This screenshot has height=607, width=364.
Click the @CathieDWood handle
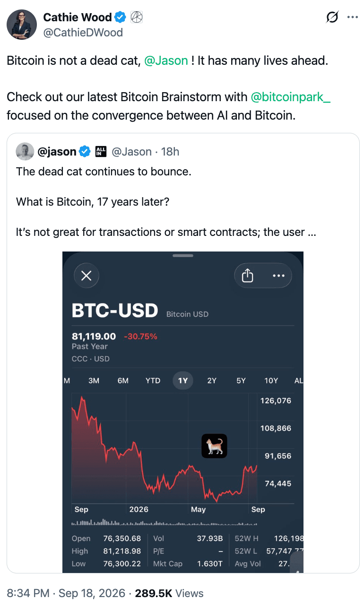click(x=83, y=32)
